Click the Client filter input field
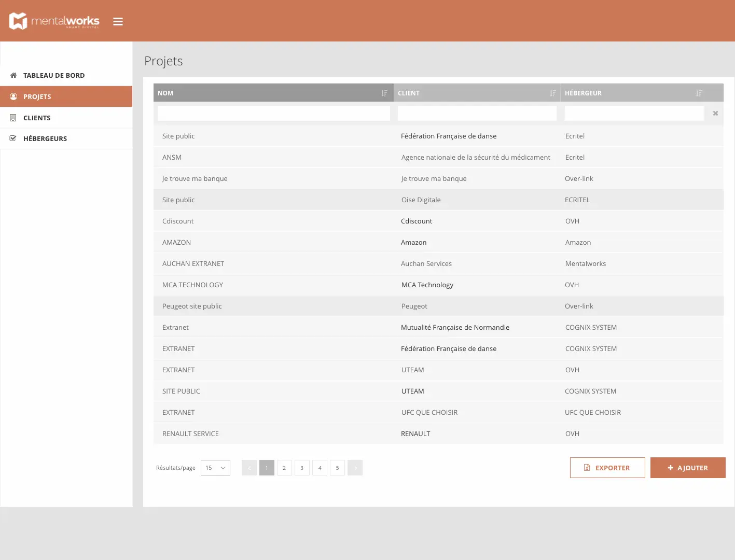Screen dimensions: 735x560 click(477, 113)
